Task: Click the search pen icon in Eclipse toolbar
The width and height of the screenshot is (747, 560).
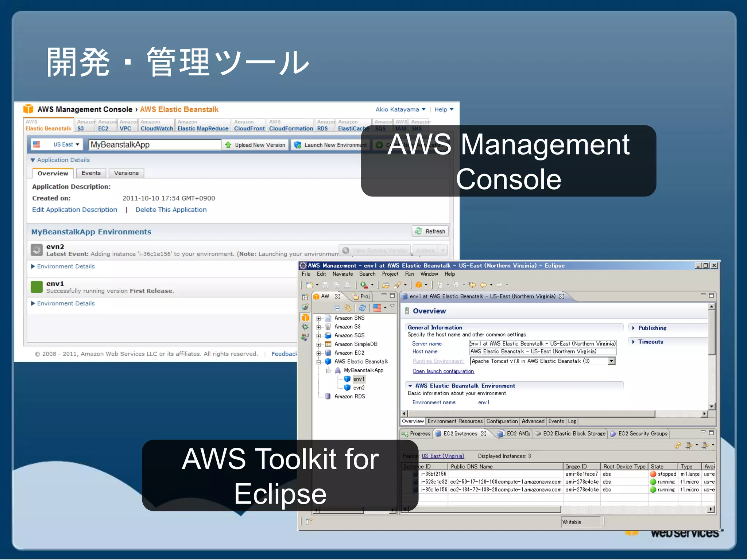Action: tap(397, 285)
